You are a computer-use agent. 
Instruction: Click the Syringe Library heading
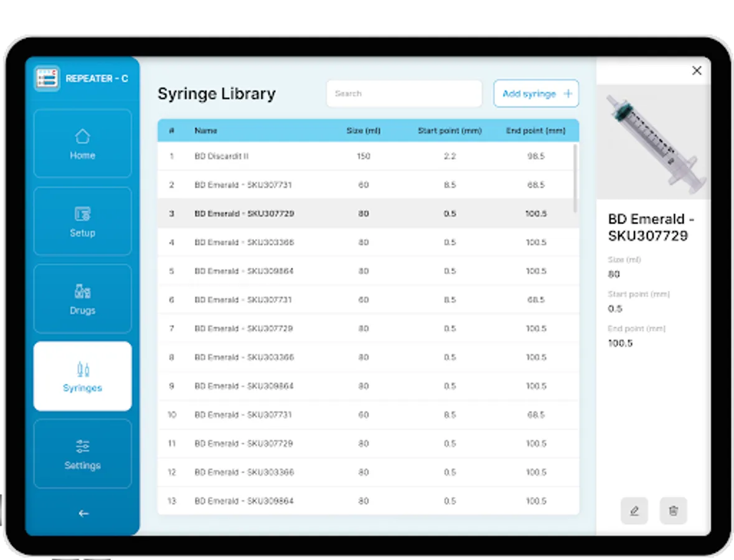(x=216, y=93)
